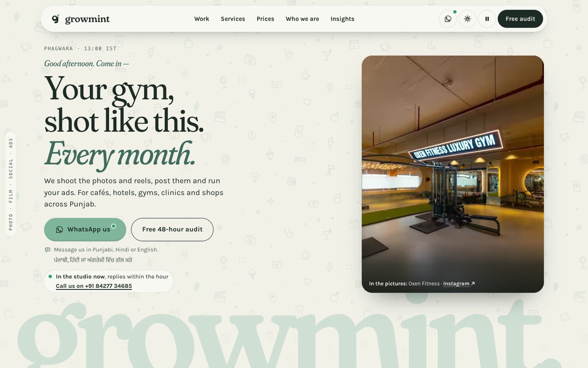Click the vertical Photo Film Social Ads label
588x368 pixels.
coord(11,184)
